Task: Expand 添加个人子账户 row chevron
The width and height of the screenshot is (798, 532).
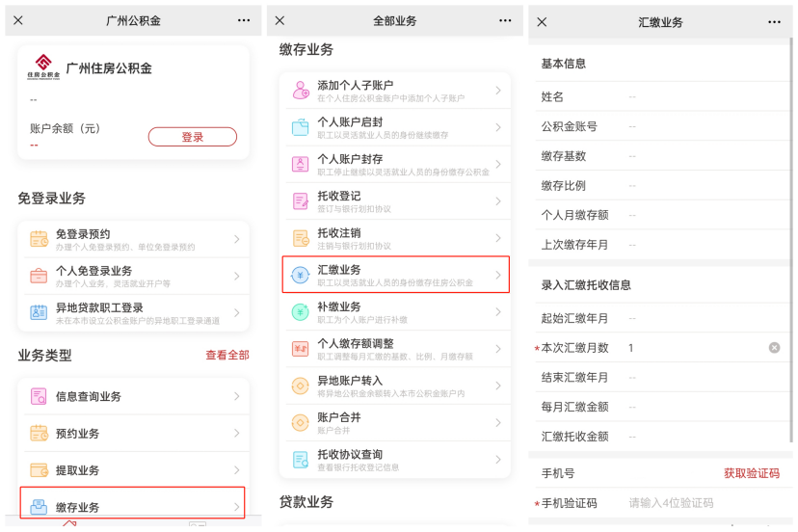Action: (498, 90)
